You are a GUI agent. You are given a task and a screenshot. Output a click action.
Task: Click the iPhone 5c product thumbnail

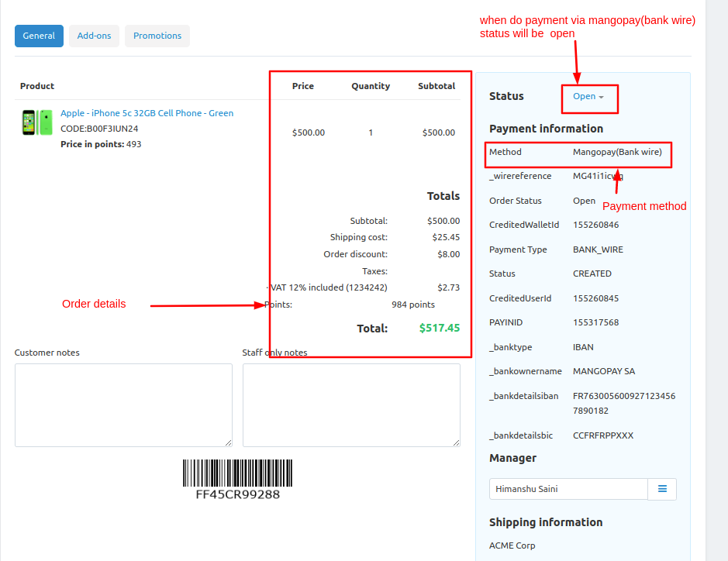click(x=37, y=122)
